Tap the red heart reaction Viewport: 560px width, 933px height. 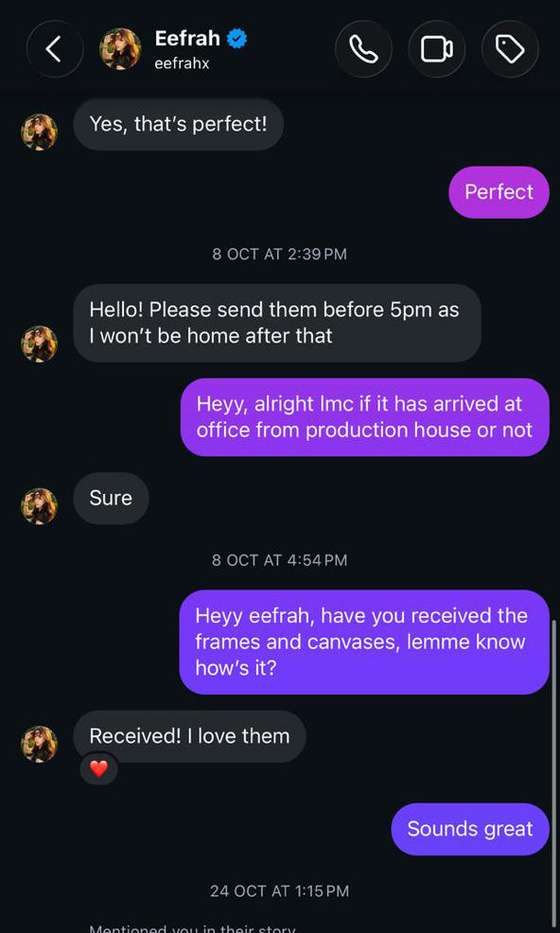click(98, 768)
